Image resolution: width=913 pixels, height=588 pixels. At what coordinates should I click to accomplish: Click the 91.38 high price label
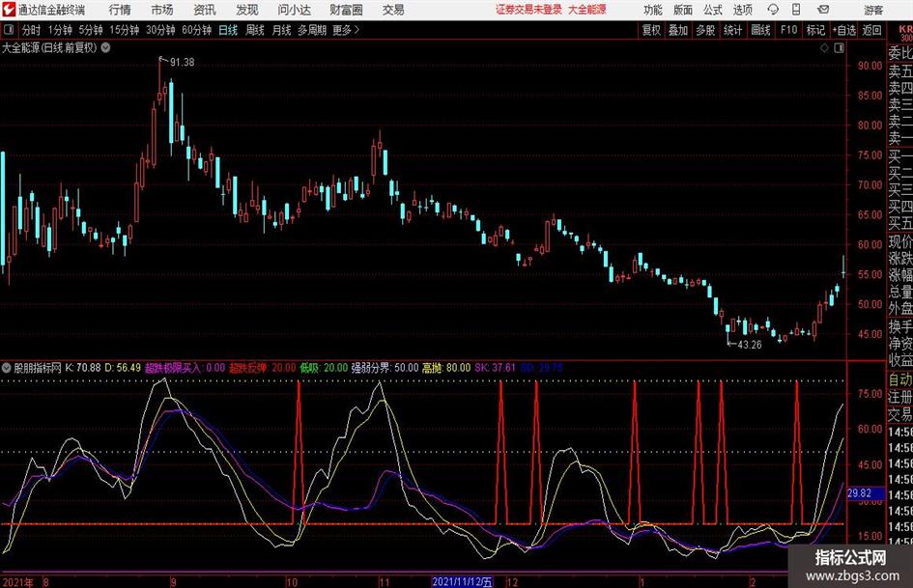(x=183, y=63)
